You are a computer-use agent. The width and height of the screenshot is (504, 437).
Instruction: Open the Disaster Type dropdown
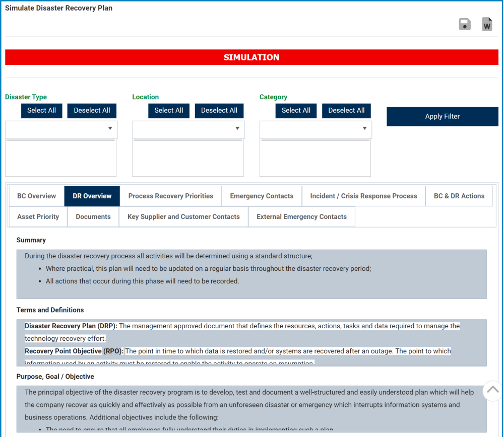[x=61, y=129]
